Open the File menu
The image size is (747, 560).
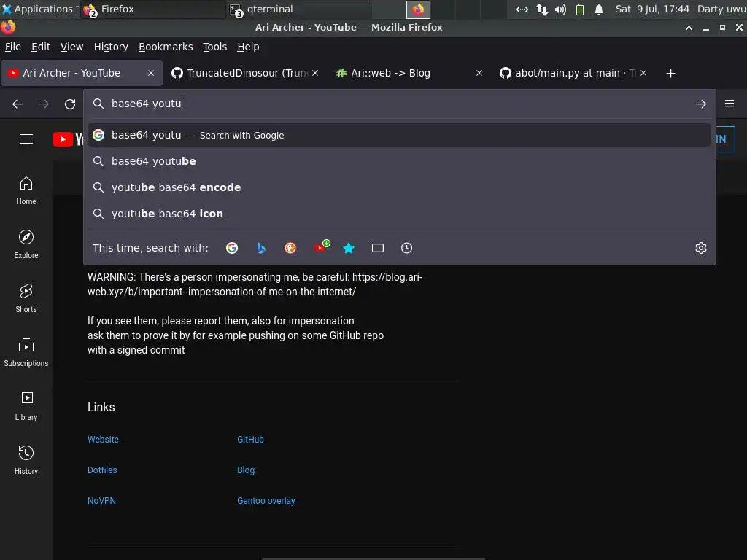click(13, 47)
